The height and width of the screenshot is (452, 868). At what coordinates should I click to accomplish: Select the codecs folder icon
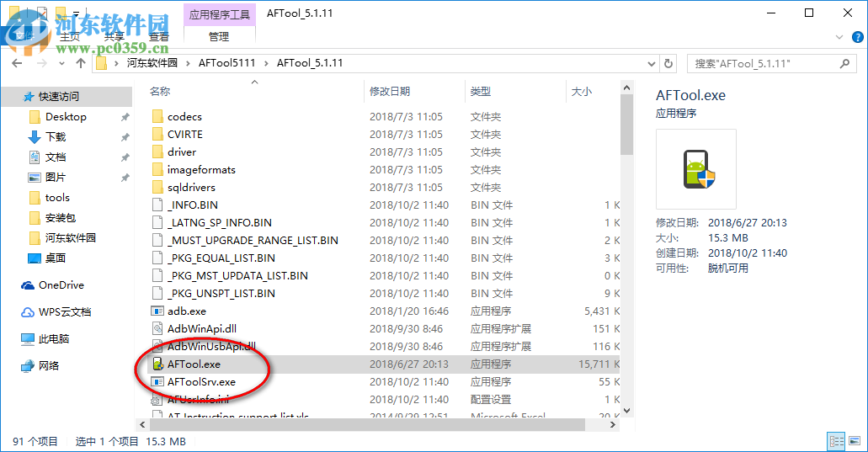click(157, 116)
